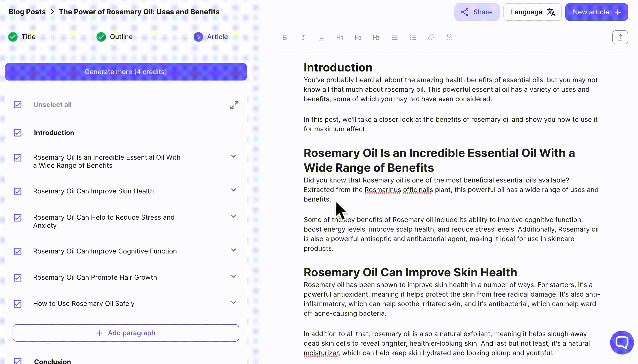The height and width of the screenshot is (364, 638).
Task: Uncheck 'Rosemary Oil Can Promote Hair Growth'
Action: click(x=18, y=278)
